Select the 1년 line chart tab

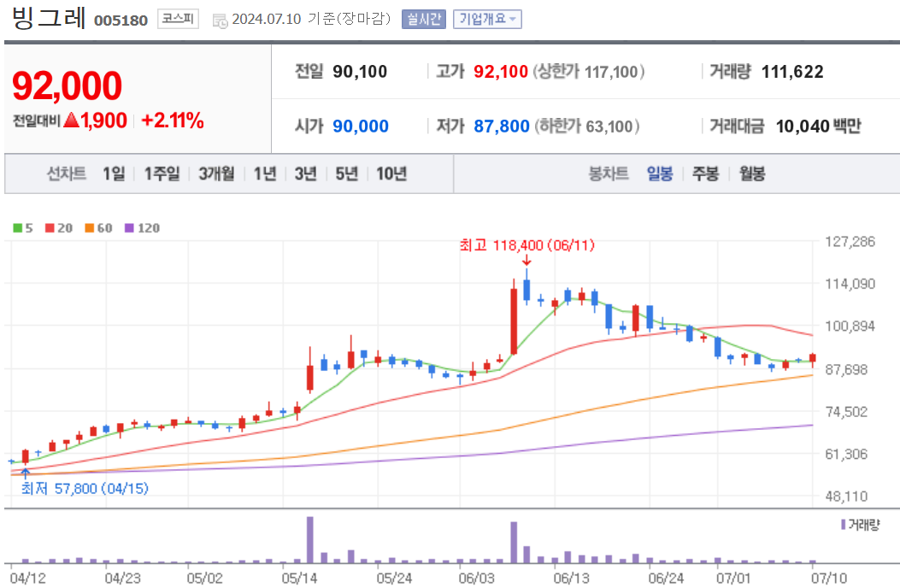coord(265,173)
